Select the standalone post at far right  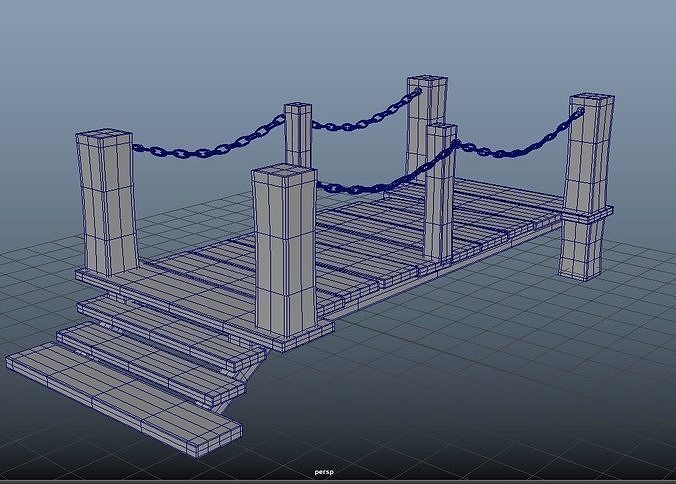click(x=587, y=187)
